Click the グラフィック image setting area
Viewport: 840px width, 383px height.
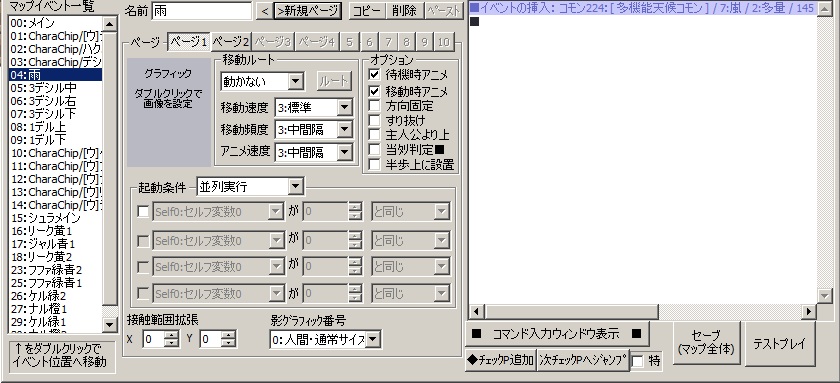pyautogui.click(x=168, y=112)
